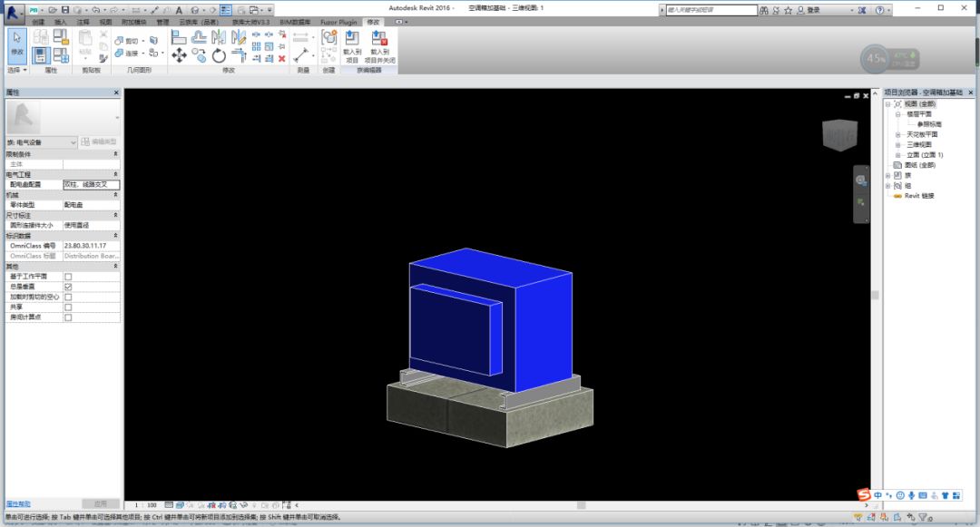Open the 管理 ribbon tab
Image resolution: width=980 pixels, height=527 pixels.
click(x=162, y=22)
